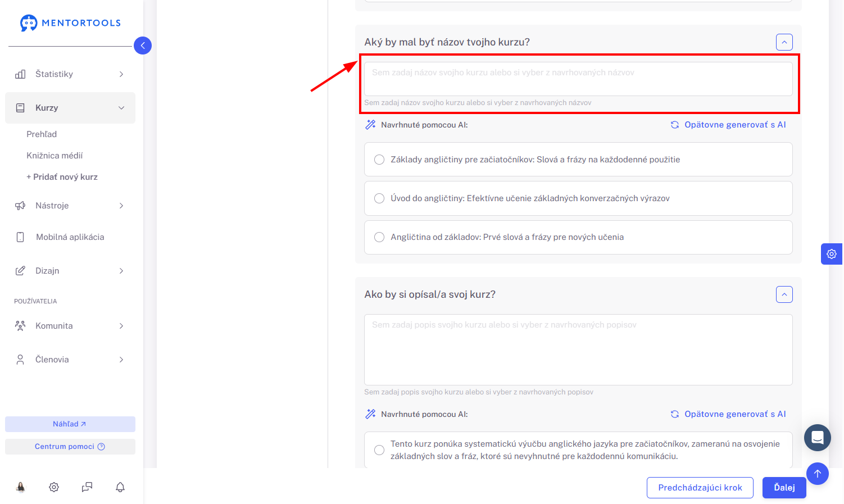Click the Ďalej button
The width and height of the screenshot is (844, 504).
coord(784,488)
